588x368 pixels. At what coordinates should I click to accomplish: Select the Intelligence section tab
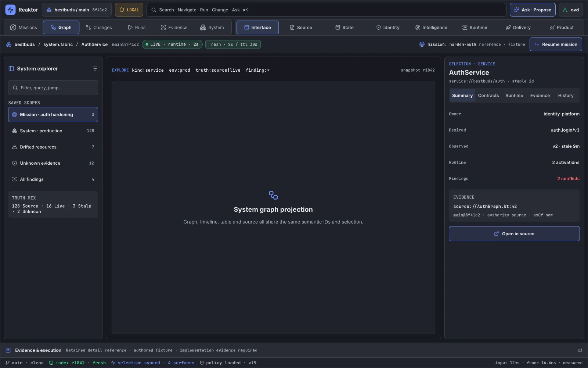tap(431, 28)
